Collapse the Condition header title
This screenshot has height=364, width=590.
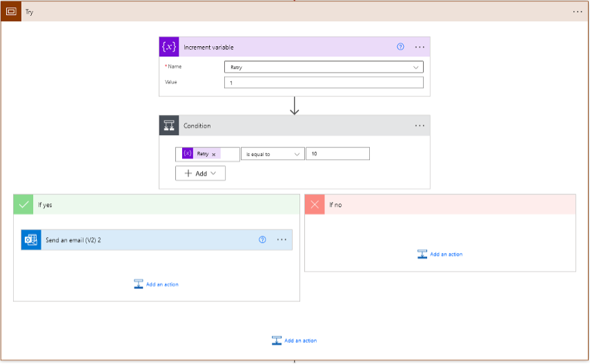pos(197,125)
